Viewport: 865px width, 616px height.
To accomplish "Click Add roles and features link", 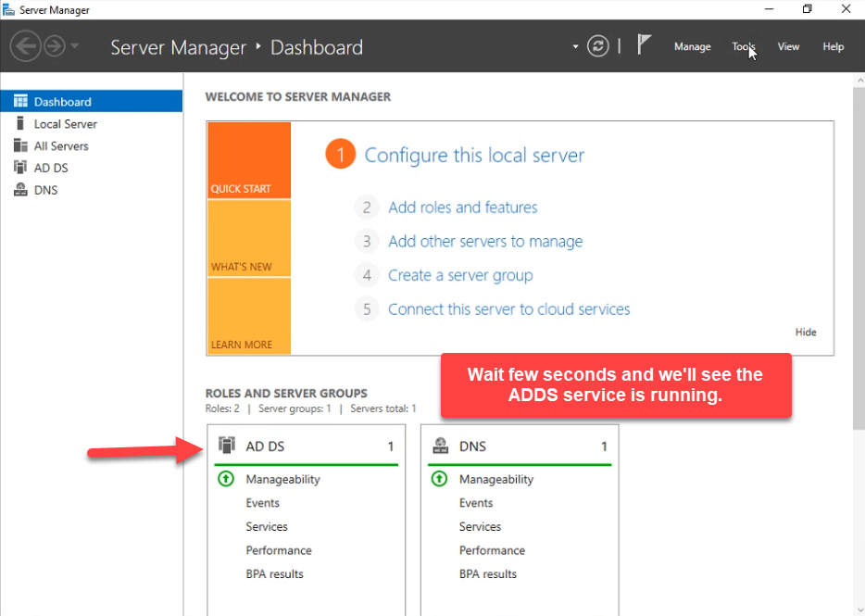I will 462,207.
